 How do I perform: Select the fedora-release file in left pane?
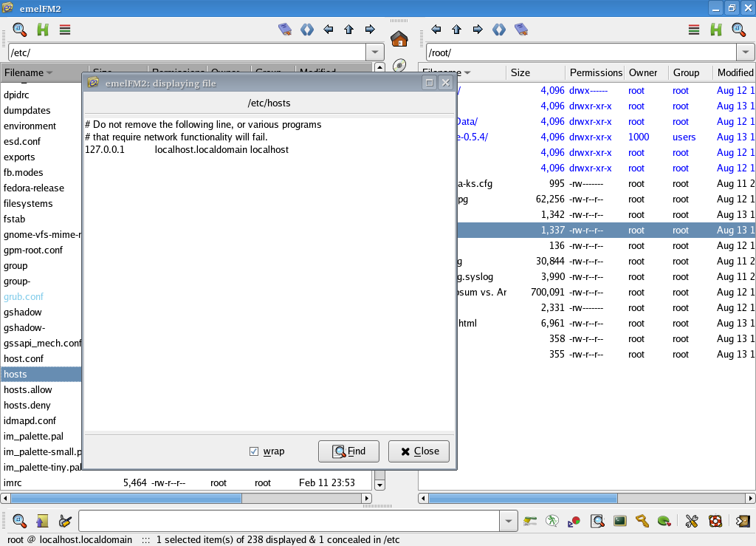(34, 188)
